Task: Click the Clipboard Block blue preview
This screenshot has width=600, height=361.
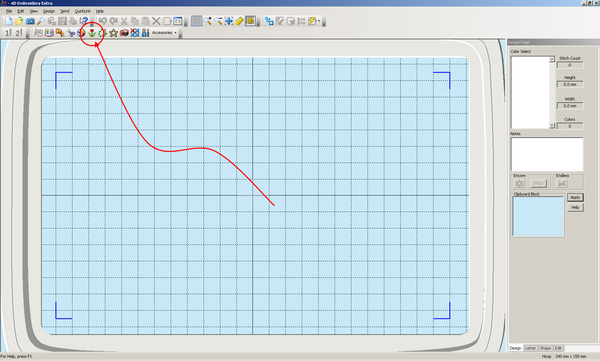Action: pyautogui.click(x=538, y=216)
